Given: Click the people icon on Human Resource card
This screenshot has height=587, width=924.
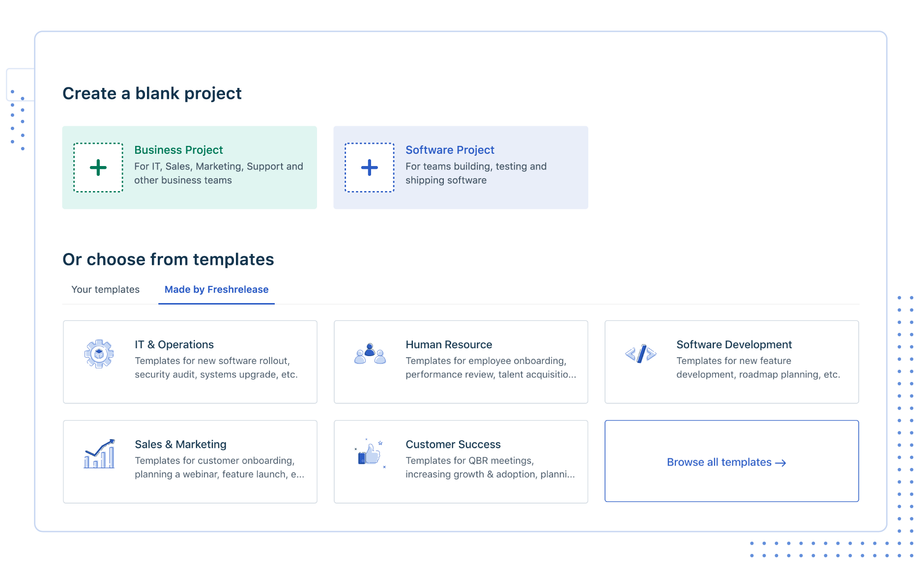Looking at the screenshot, I should click(x=370, y=353).
